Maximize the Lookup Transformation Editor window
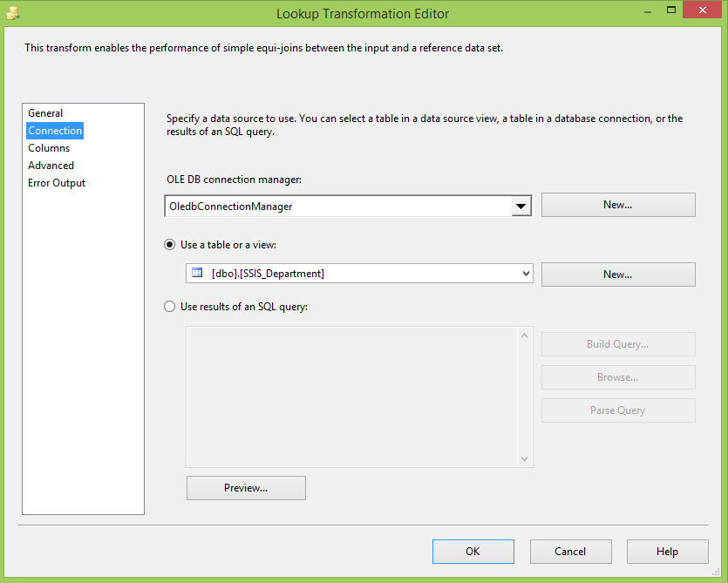The width and height of the screenshot is (728, 583). coord(670,10)
